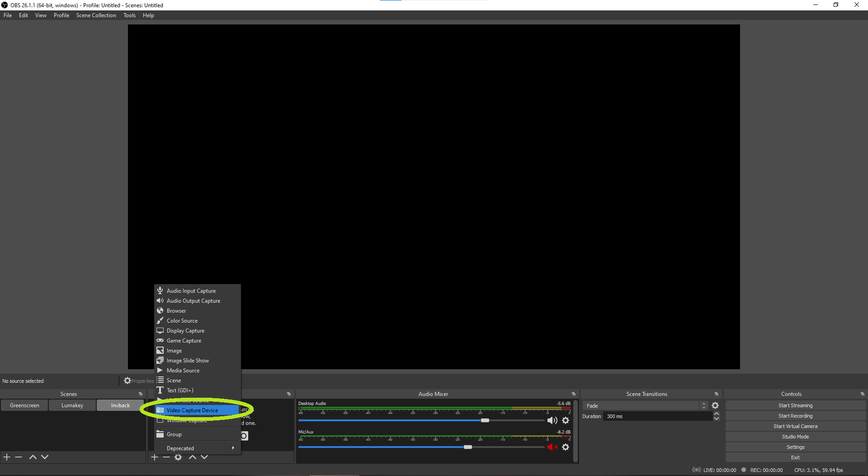
Task: Add a Media Source
Action: tap(198, 370)
